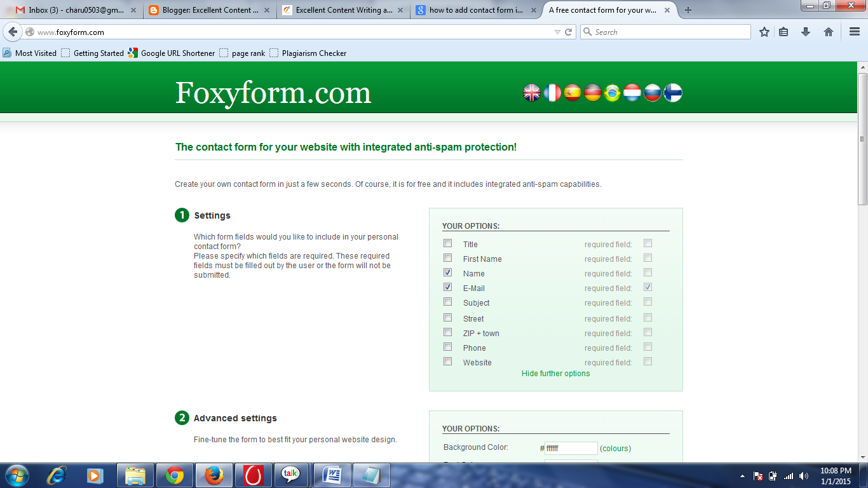The image size is (868, 488).
Task: Uncheck the Name field checkbox
Action: 448,273
